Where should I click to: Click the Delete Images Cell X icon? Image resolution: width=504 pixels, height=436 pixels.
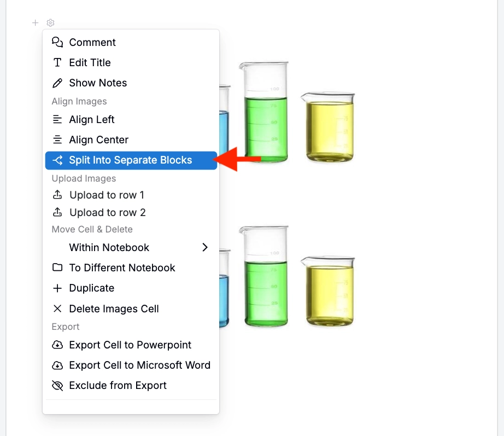coord(57,309)
